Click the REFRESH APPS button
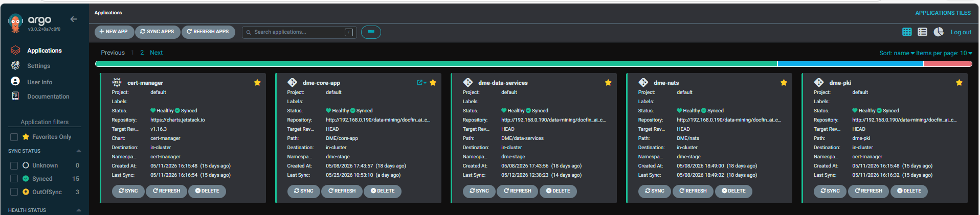The width and height of the screenshot is (980, 215). [x=208, y=32]
